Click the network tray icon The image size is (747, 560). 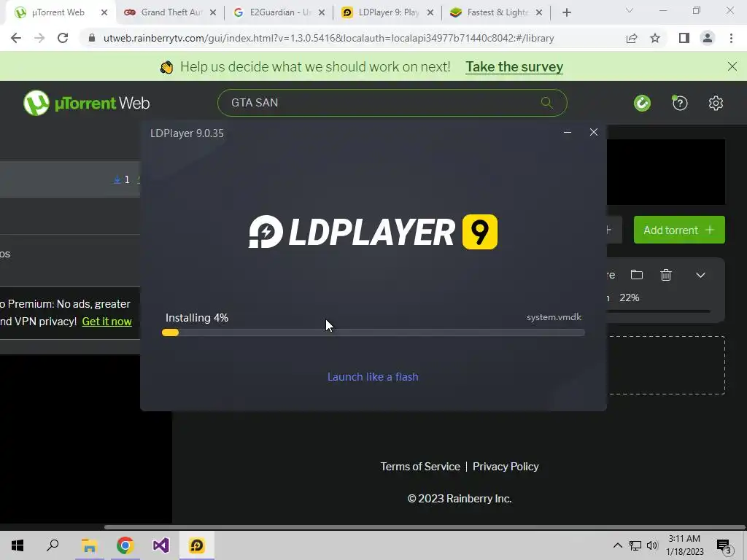(635, 545)
